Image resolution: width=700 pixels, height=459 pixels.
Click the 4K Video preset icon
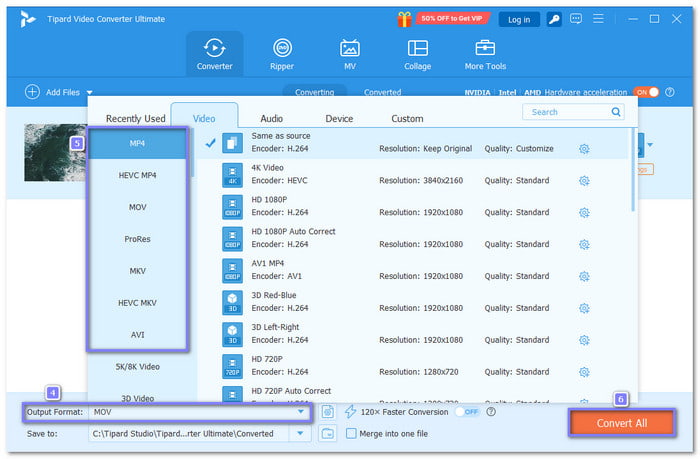pos(233,175)
